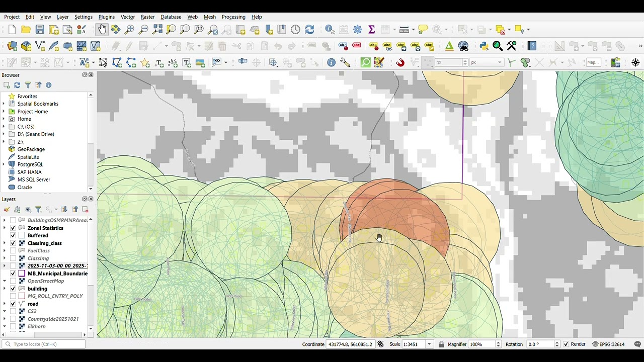Click the Refresh map icon
Screen dimensions: 644x362
point(309,30)
